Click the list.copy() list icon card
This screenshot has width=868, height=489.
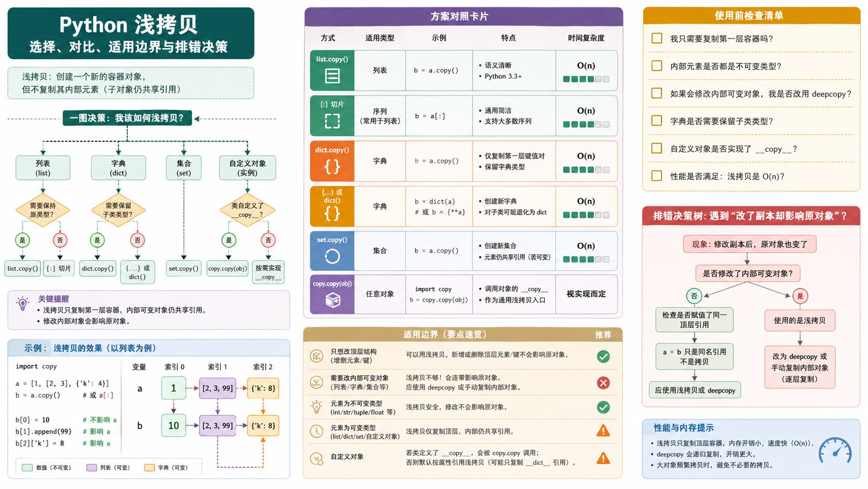point(332,71)
